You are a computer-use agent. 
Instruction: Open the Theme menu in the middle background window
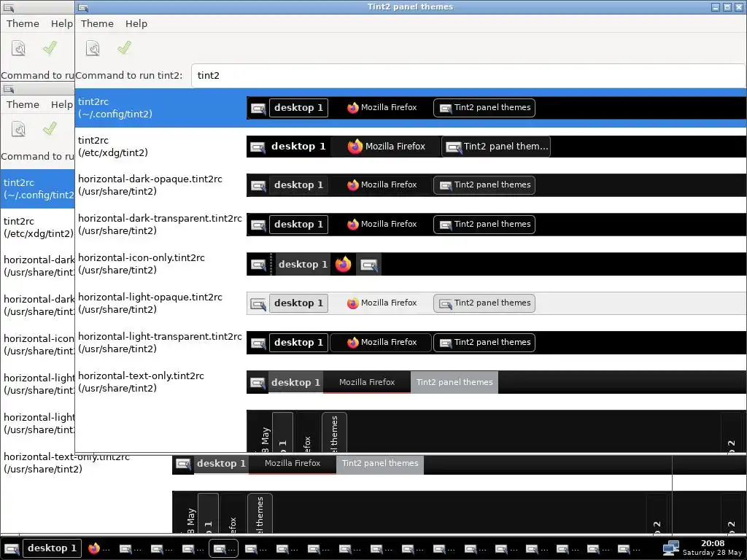click(23, 105)
